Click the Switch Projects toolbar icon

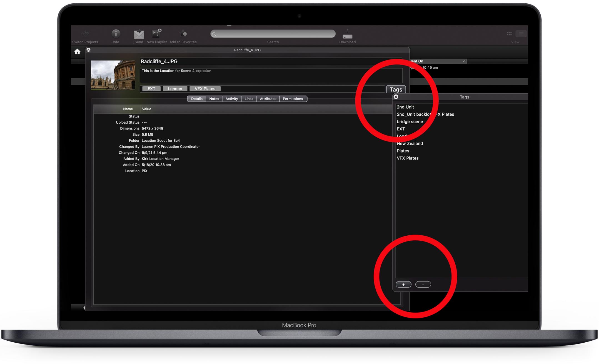[x=85, y=34]
